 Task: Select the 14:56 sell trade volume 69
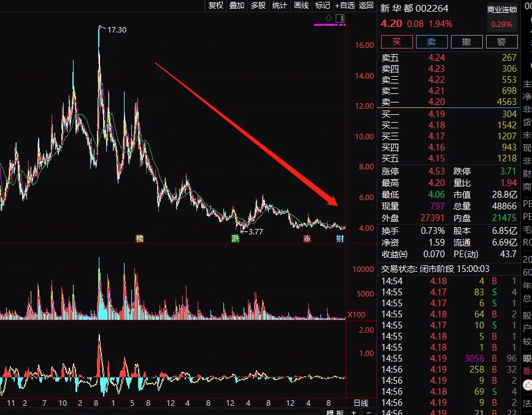[449, 391]
